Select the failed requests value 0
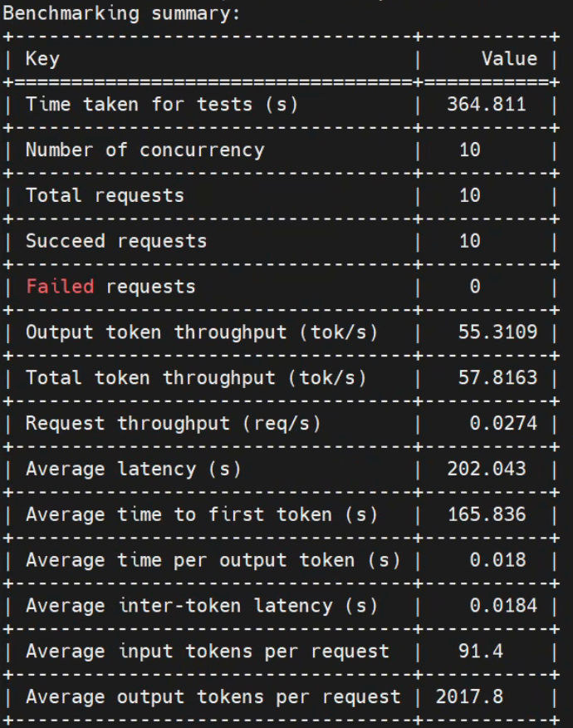Viewport: 573px width, 728px height. [475, 287]
